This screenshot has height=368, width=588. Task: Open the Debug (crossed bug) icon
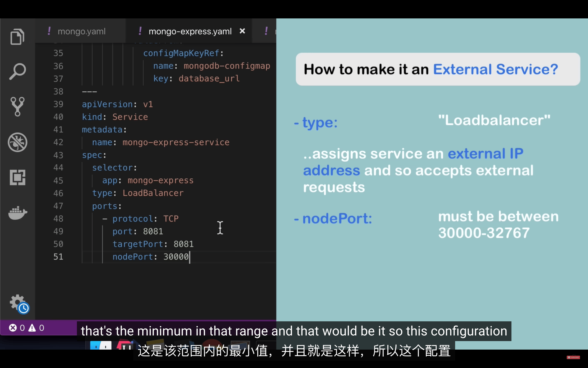pyautogui.click(x=18, y=142)
